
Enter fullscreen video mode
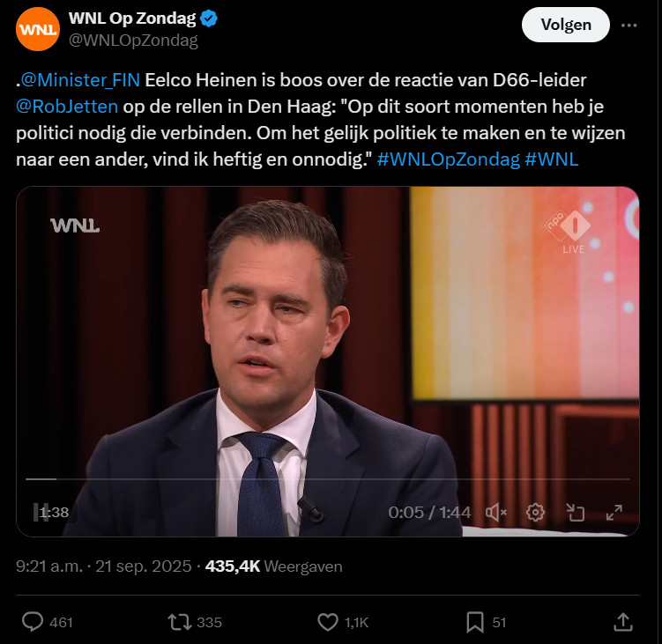[x=614, y=513]
